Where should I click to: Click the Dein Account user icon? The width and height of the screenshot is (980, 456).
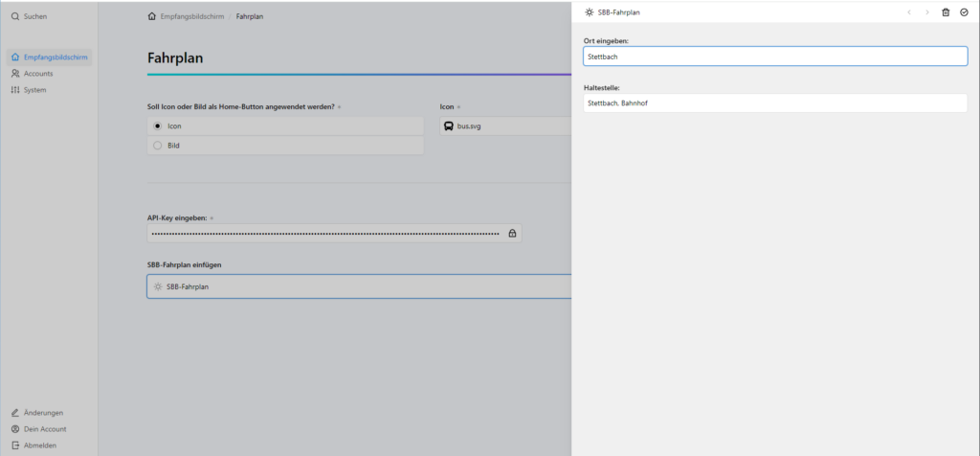[x=15, y=429]
